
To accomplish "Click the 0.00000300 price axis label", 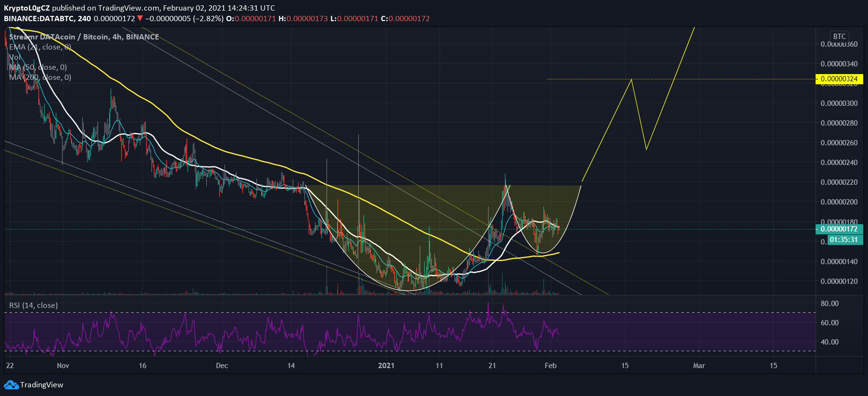I will coord(839,103).
